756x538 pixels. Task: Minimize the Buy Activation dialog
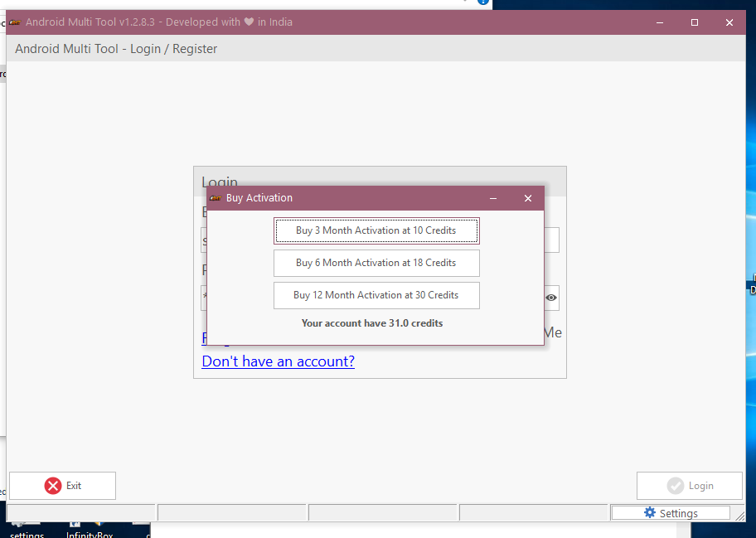(x=493, y=198)
